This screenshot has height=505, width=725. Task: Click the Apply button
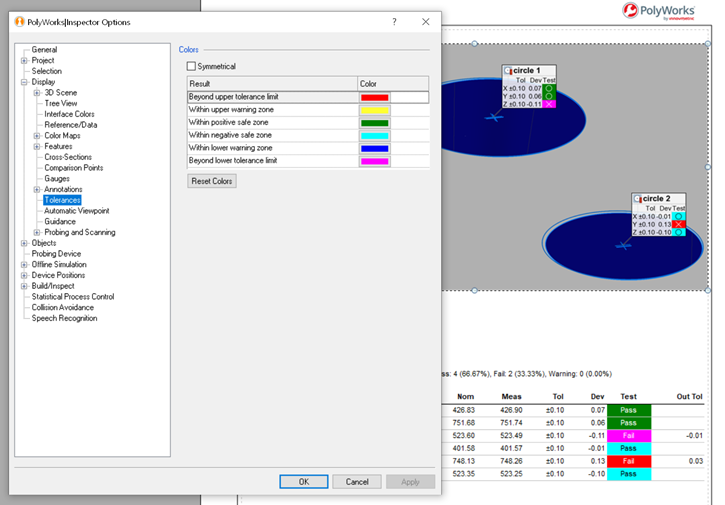[x=411, y=481]
